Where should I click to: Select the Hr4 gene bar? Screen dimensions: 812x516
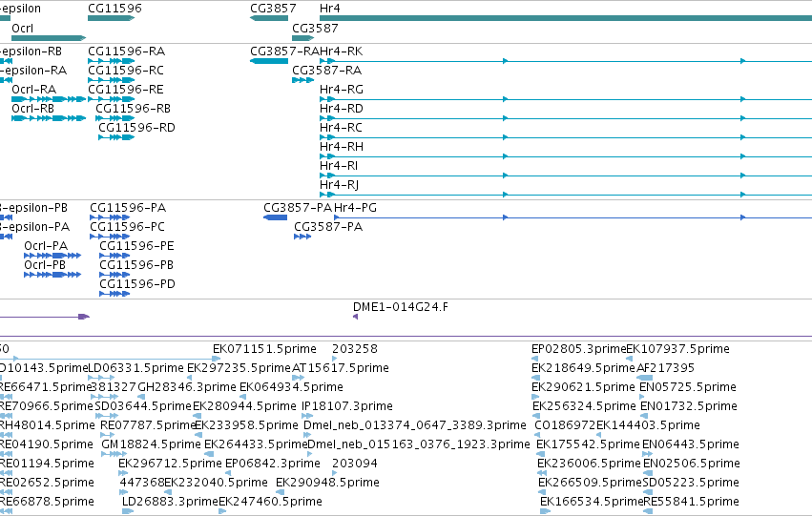click(566, 18)
